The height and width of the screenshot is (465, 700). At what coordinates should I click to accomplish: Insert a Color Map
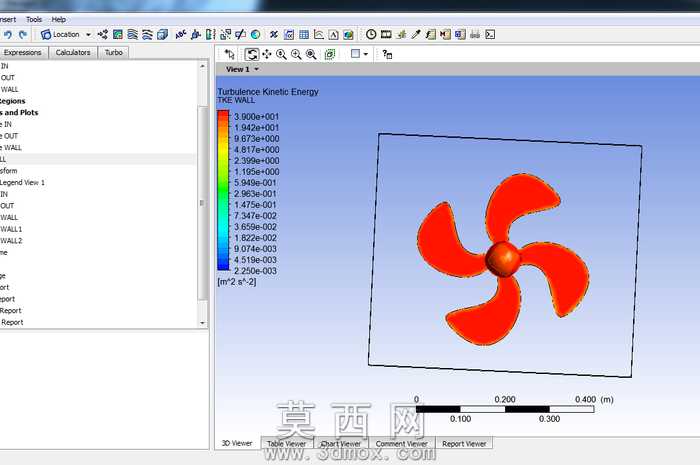pyautogui.click(x=255, y=34)
